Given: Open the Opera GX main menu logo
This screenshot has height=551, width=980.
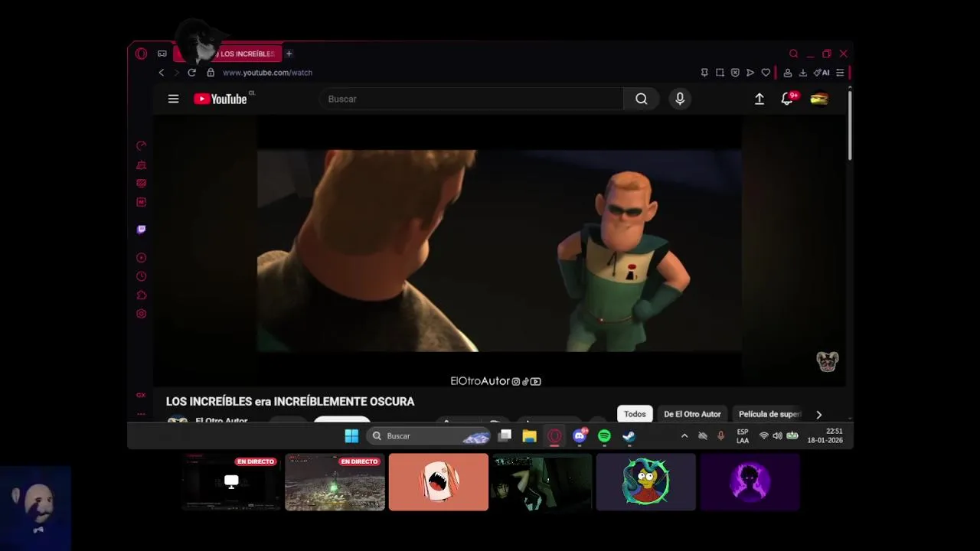Looking at the screenshot, I should tap(141, 54).
